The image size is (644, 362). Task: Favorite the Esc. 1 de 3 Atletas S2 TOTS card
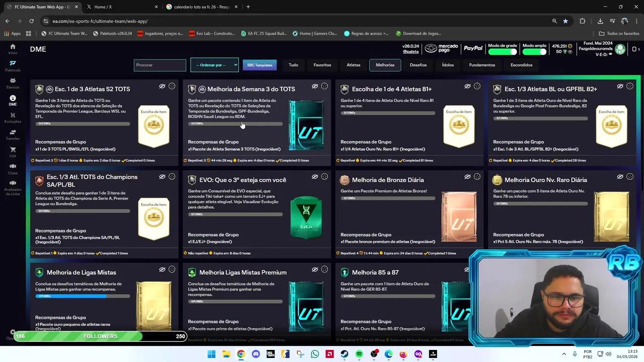pyautogui.click(x=172, y=86)
